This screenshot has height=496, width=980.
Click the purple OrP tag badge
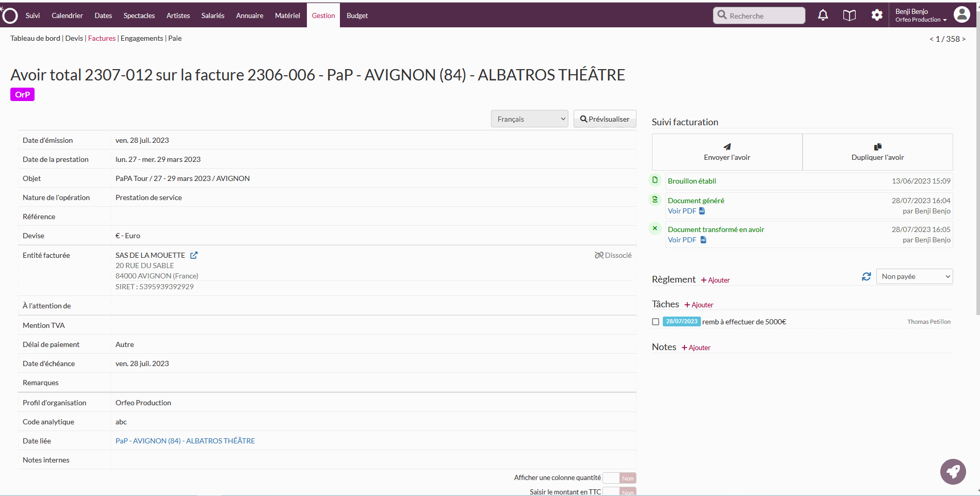point(23,95)
